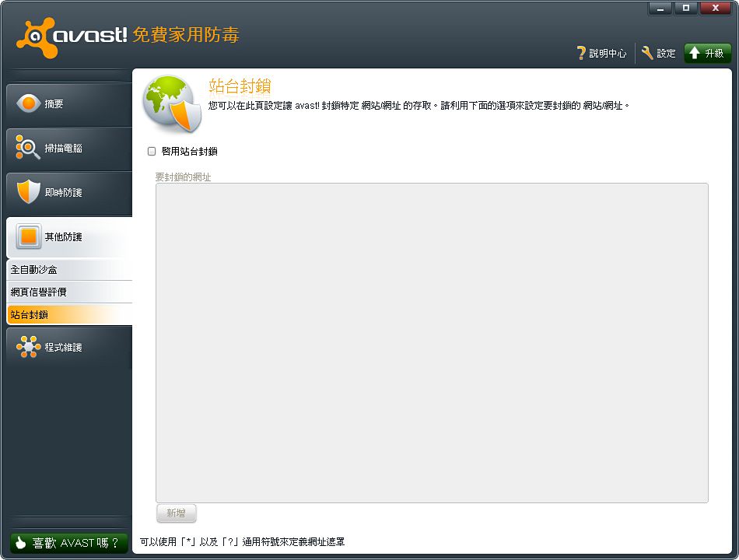Click inside the blocked URL list box

point(432,343)
